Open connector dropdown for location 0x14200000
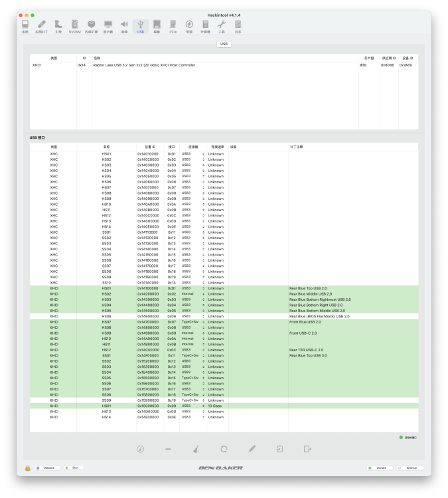The width and height of the screenshot is (448, 498). coord(193,294)
